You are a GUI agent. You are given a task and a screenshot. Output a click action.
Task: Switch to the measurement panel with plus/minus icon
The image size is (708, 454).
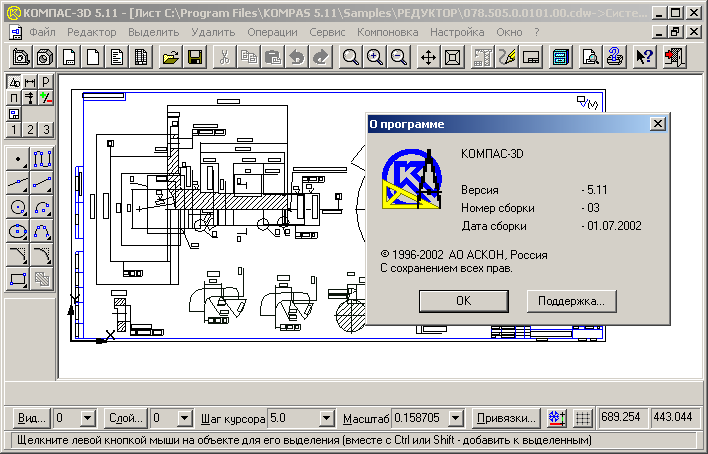(46, 98)
